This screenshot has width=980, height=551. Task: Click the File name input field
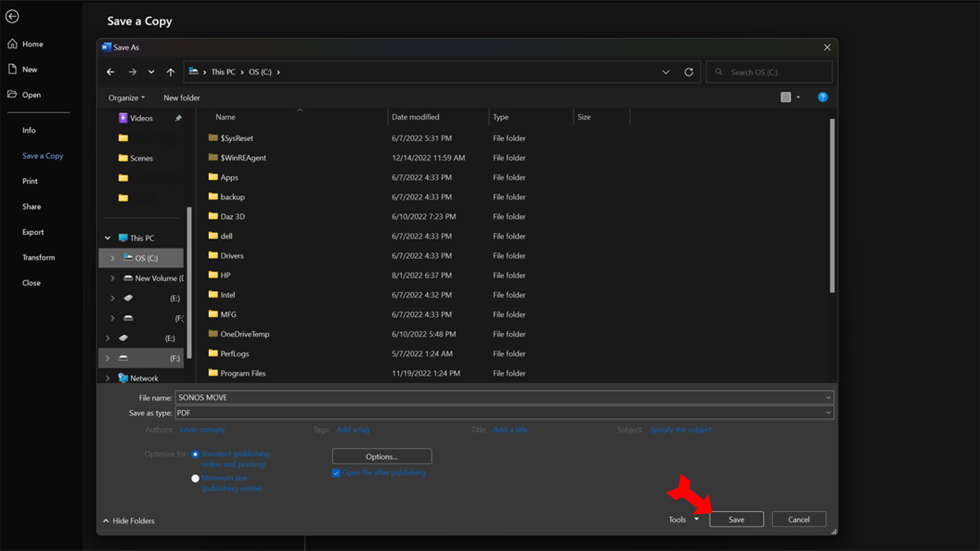pyautogui.click(x=500, y=397)
